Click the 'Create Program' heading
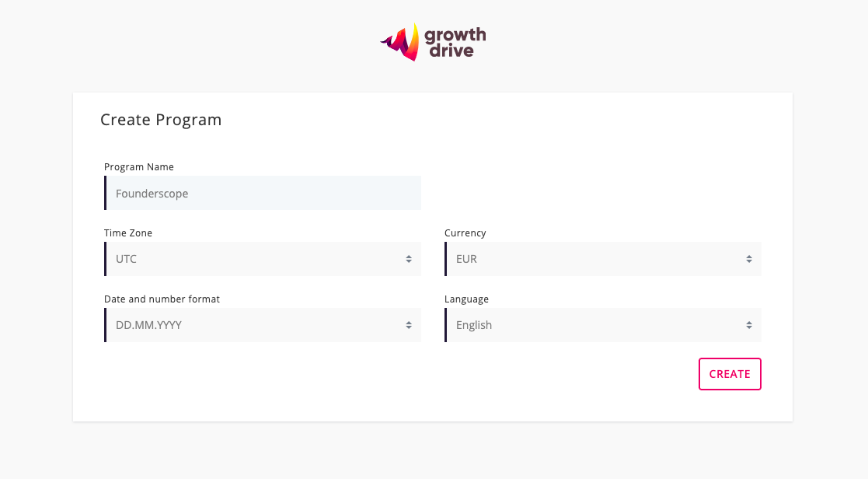This screenshot has height=479, width=868. click(161, 120)
